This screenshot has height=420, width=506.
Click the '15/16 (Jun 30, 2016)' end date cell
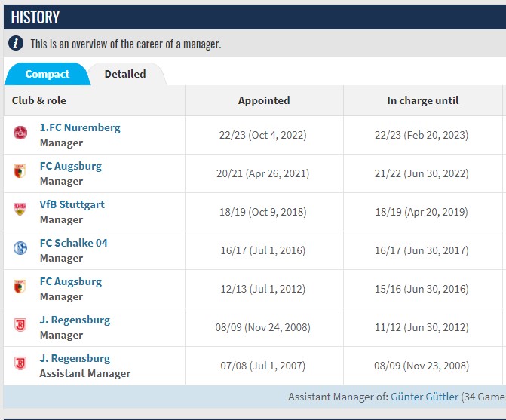422,289
